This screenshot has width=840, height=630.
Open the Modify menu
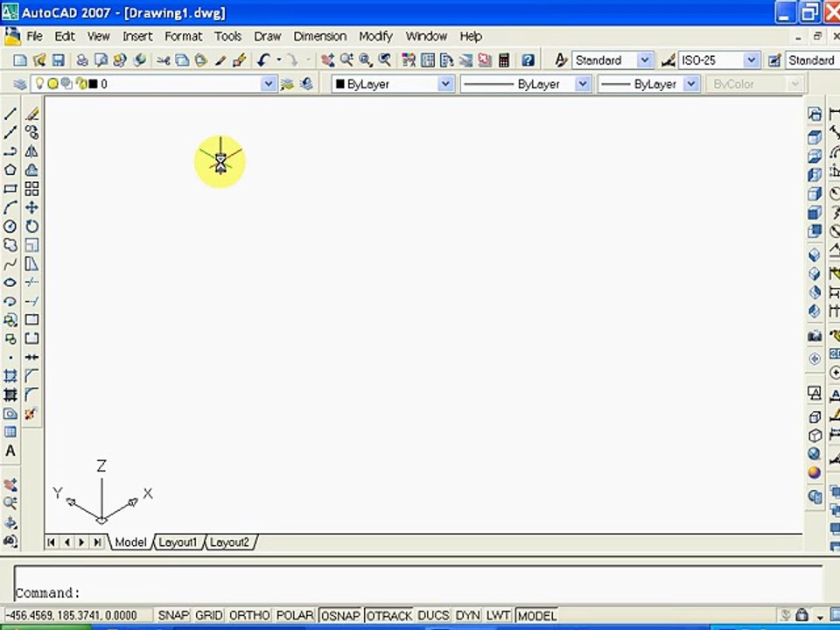pyautogui.click(x=375, y=37)
